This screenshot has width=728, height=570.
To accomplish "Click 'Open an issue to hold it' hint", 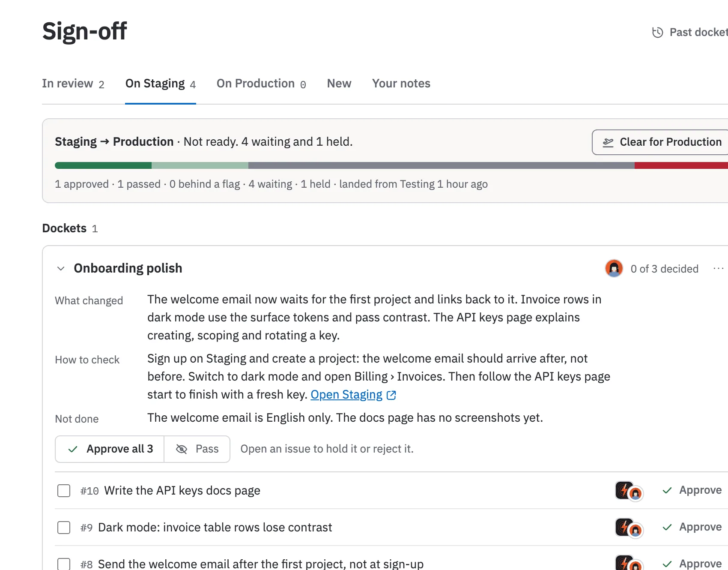I will tap(327, 449).
